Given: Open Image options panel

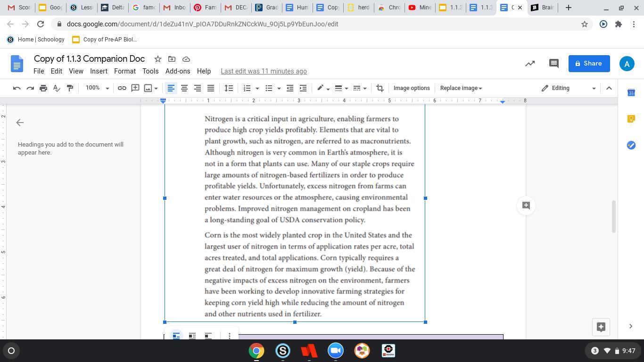Looking at the screenshot, I should click(x=412, y=88).
